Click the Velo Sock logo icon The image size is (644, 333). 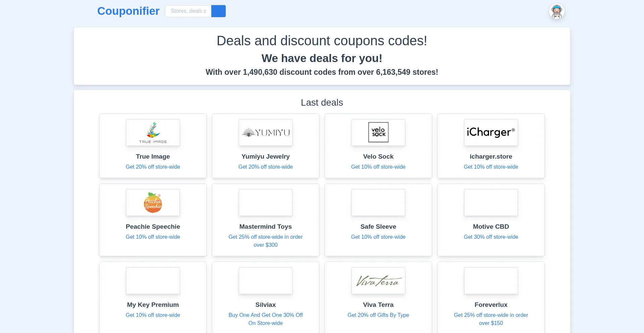[x=378, y=132]
